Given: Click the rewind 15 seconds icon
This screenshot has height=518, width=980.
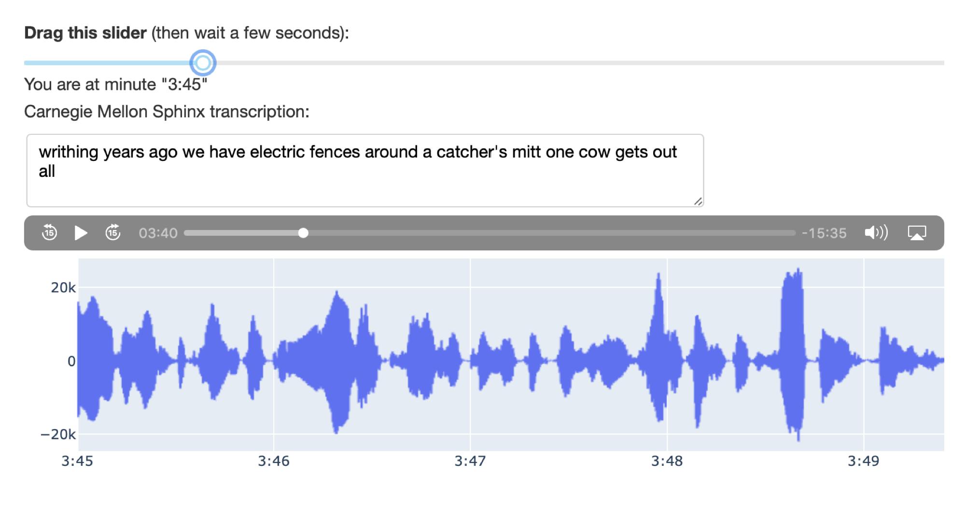Looking at the screenshot, I should point(49,232).
